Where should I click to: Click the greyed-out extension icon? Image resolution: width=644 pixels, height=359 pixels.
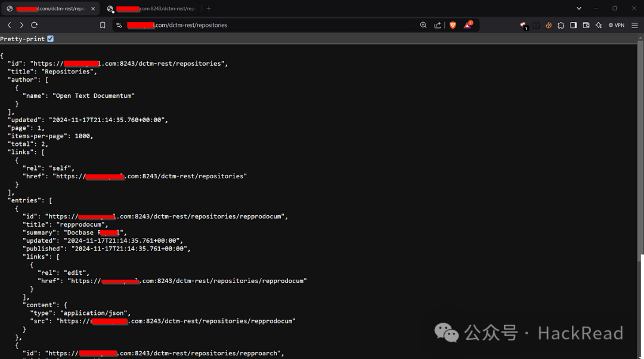click(536, 25)
